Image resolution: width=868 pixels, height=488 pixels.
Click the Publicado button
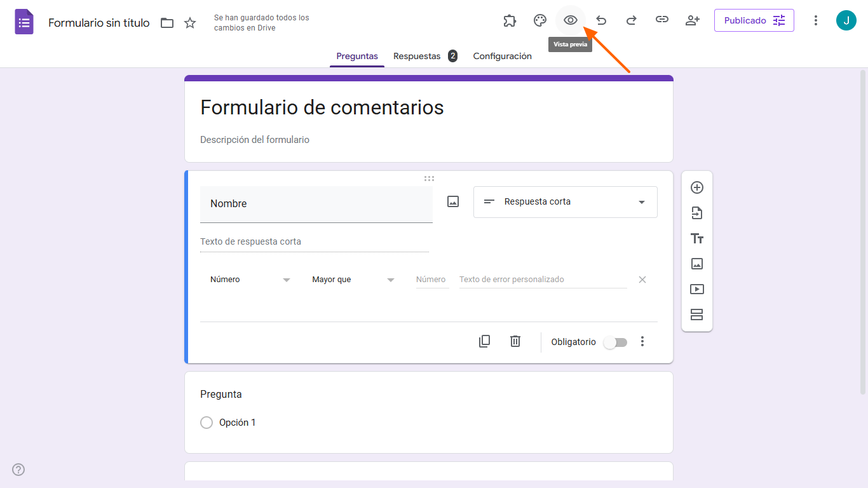[754, 20]
